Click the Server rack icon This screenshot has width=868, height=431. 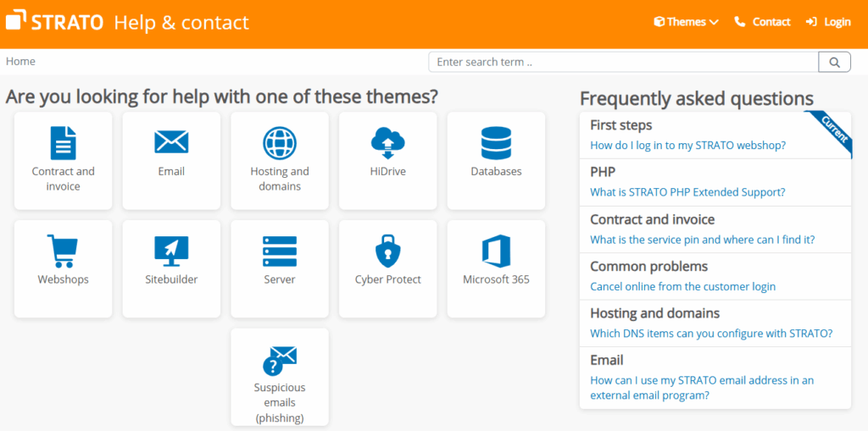click(x=280, y=251)
